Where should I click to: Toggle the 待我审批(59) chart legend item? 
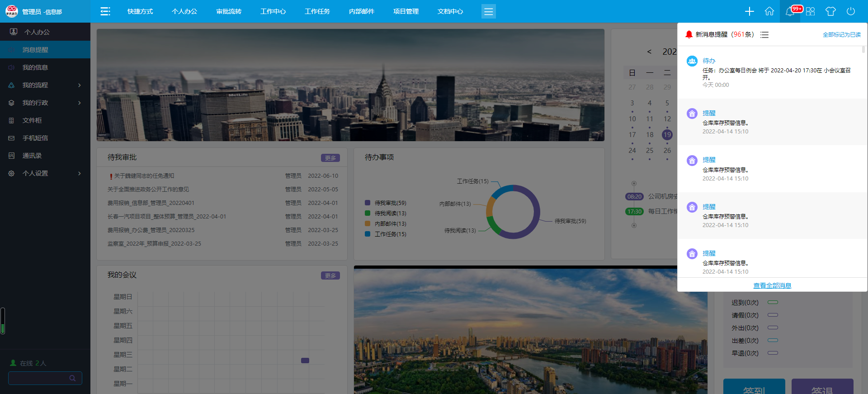pos(386,203)
